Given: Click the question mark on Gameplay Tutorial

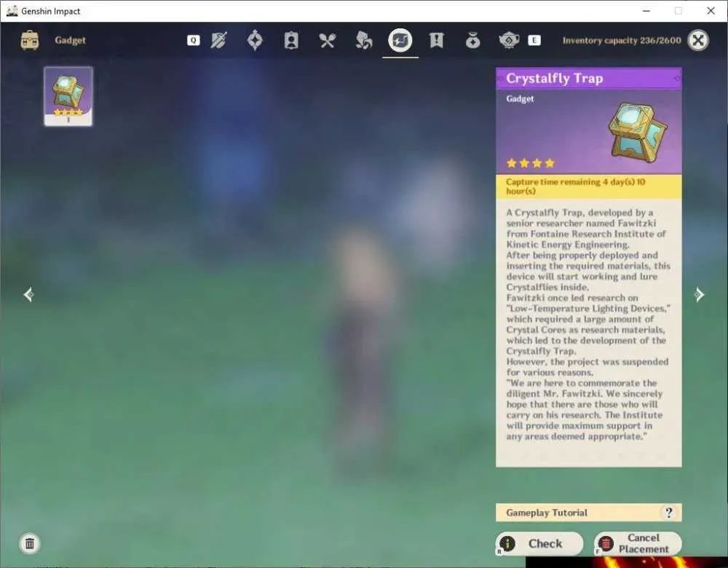Looking at the screenshot, I should [x=668, y=513].
